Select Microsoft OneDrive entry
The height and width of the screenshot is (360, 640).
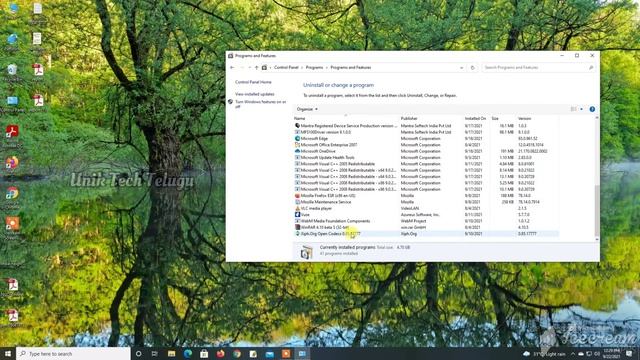426,151
